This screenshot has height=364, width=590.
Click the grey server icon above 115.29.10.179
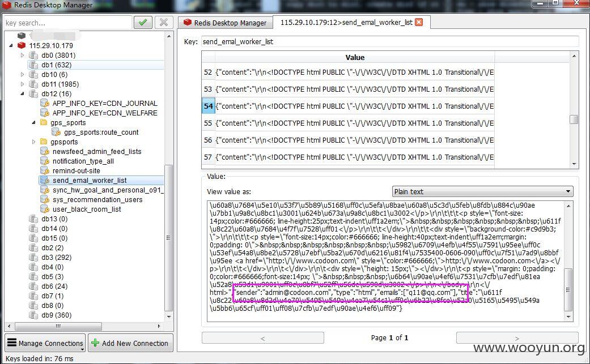22,36
